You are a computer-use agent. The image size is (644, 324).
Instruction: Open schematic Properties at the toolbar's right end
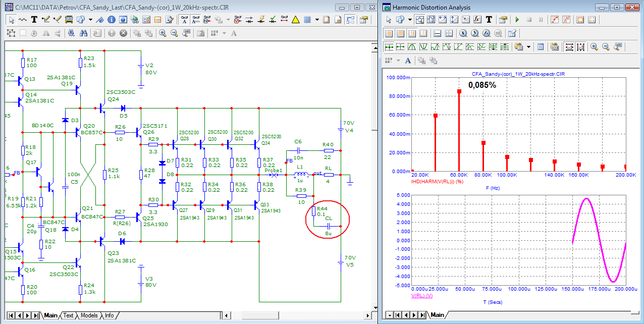click(364, 20)
